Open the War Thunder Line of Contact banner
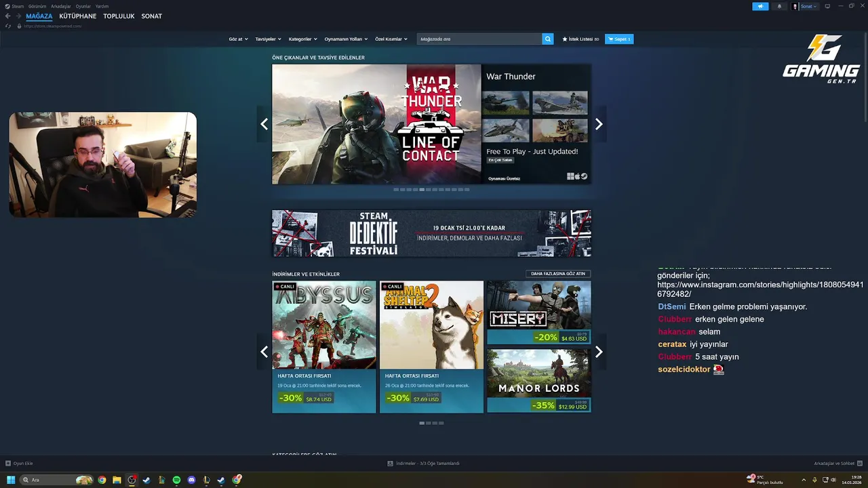 tap(376, 124)
